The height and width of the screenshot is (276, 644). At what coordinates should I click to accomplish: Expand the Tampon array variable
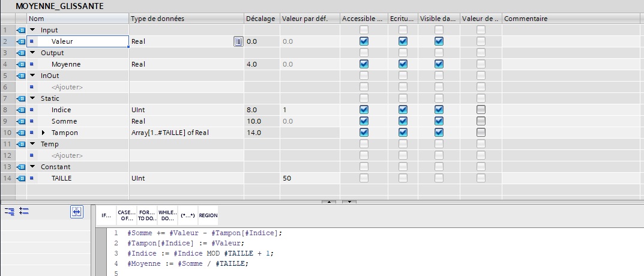(43, 133)
